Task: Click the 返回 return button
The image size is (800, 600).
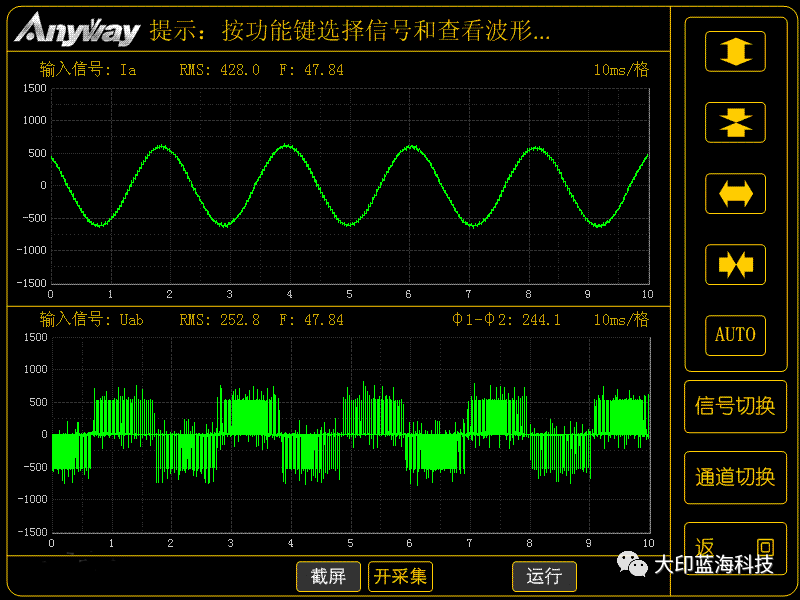Action: (735, 548)
